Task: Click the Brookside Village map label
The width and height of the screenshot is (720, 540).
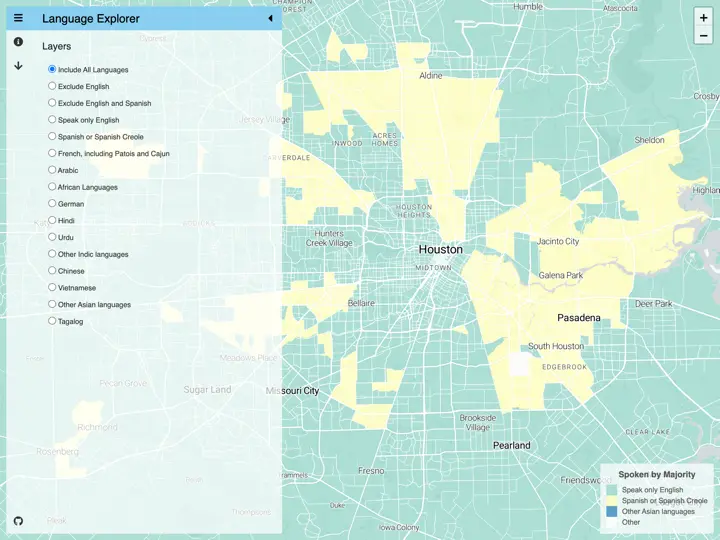Action: [478, 422]
